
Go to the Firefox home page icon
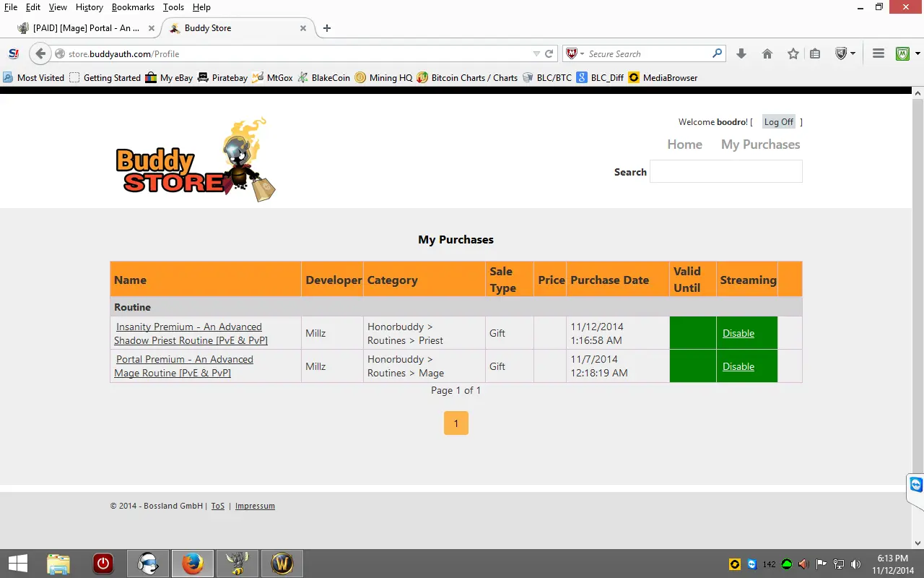pos(767,53)
